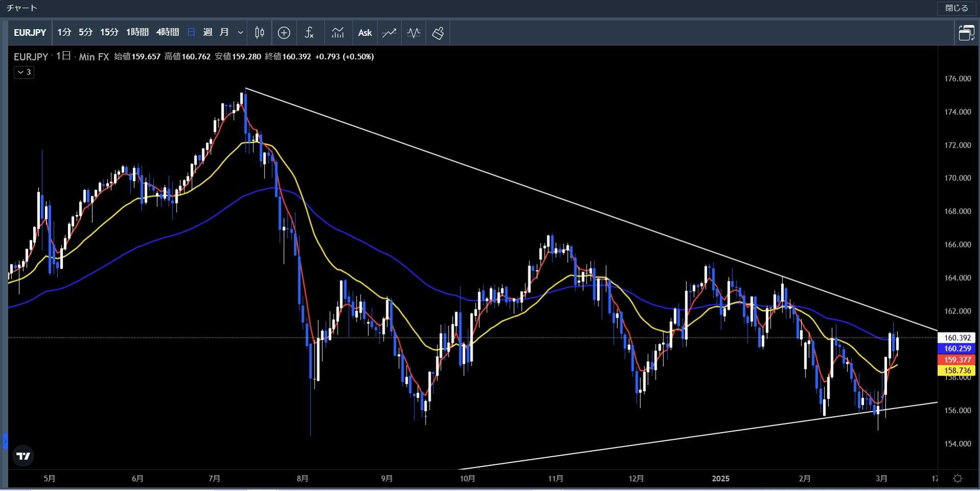Click the 高値160.762 high value
The height and width of the screenshot is (491, 980).
tap(187, 57)
